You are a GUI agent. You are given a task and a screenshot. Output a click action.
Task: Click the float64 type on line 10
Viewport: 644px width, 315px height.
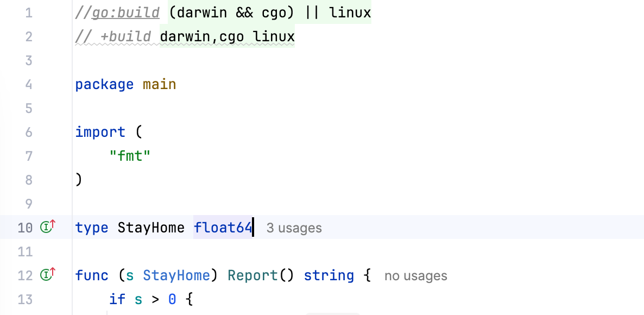(223, 228)
